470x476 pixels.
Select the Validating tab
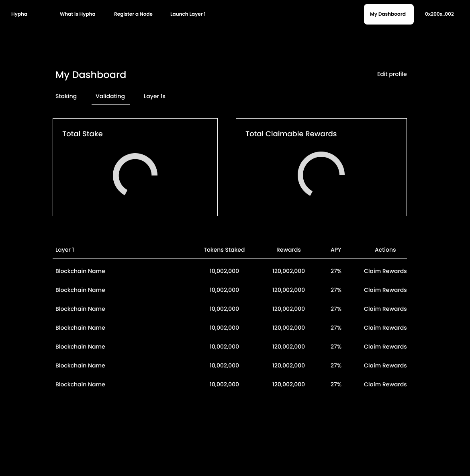pyautogui.click(x=110, y=96)
